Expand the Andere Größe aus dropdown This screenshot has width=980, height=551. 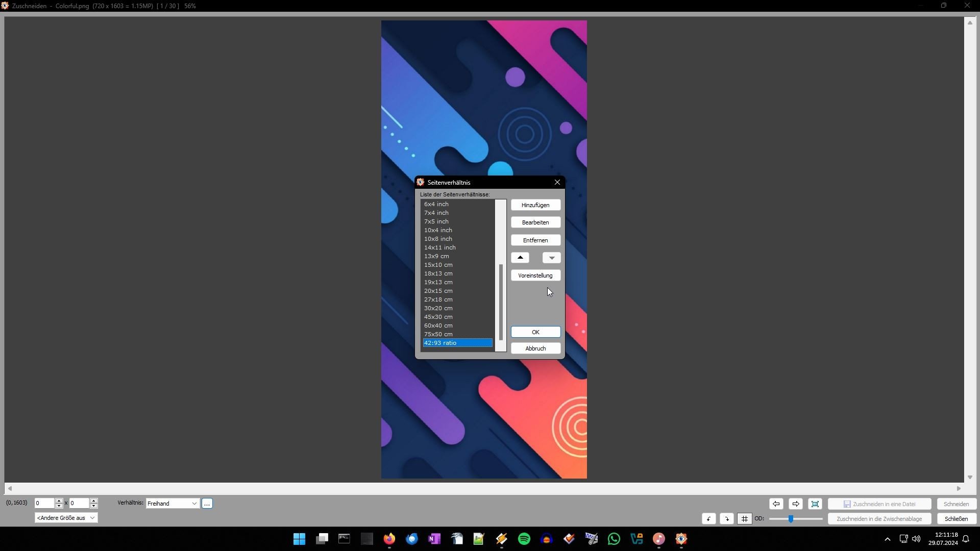[x=66, y=518]
